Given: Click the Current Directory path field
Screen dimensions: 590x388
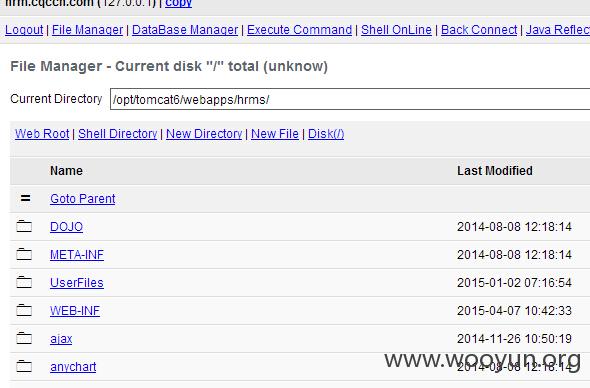Looking at the screenshot, I should tap(350, 99).
